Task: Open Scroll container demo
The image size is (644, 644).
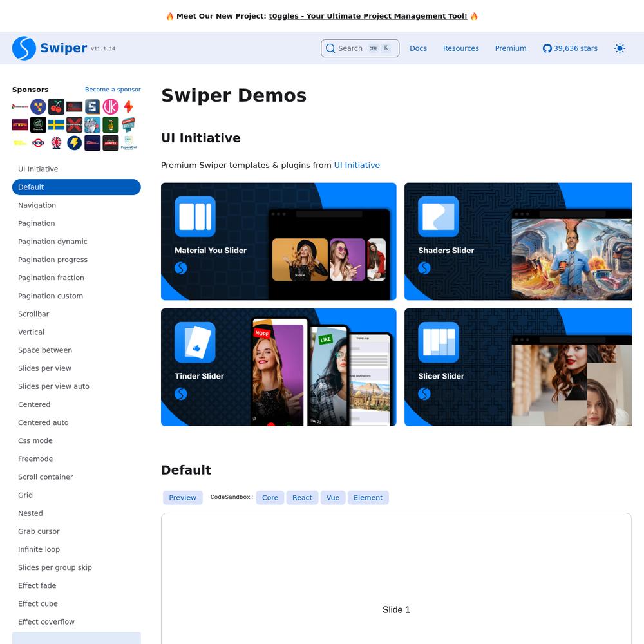Action: tap(77, 476)
